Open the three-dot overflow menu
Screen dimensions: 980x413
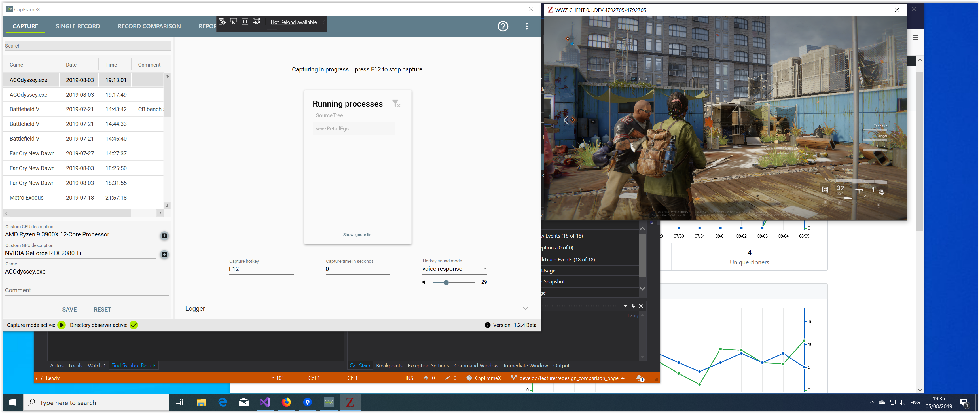(526, 26)
